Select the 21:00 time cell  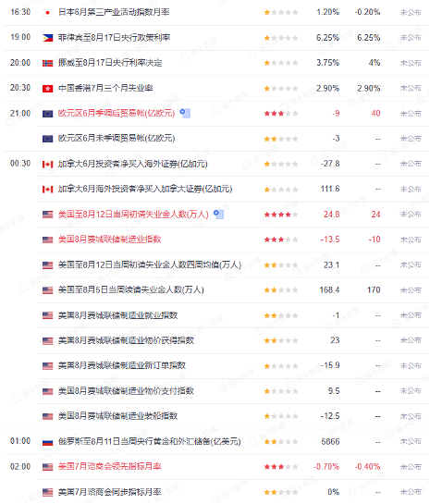20,113
